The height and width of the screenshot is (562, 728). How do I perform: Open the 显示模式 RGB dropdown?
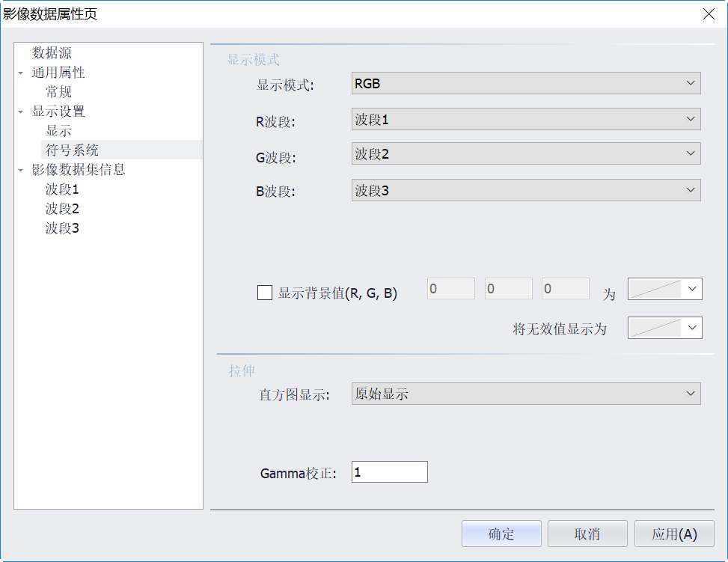pos(525,83)
